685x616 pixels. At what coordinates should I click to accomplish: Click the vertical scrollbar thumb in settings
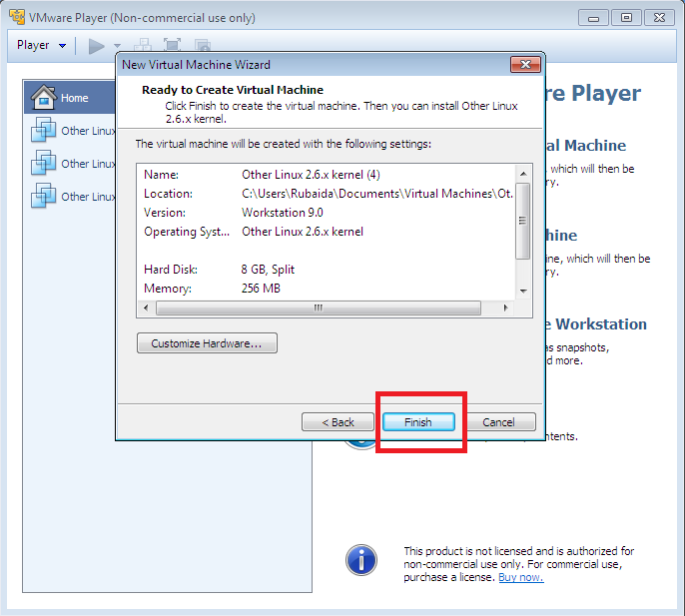523,221
